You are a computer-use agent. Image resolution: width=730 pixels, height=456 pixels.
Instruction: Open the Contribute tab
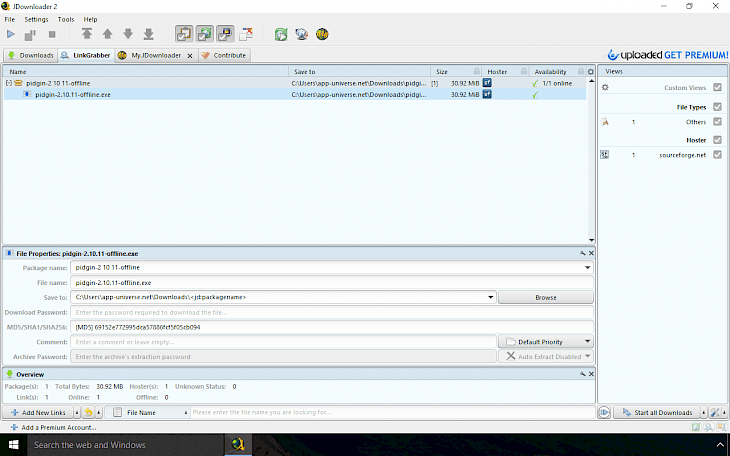click(x=224, y=55)
